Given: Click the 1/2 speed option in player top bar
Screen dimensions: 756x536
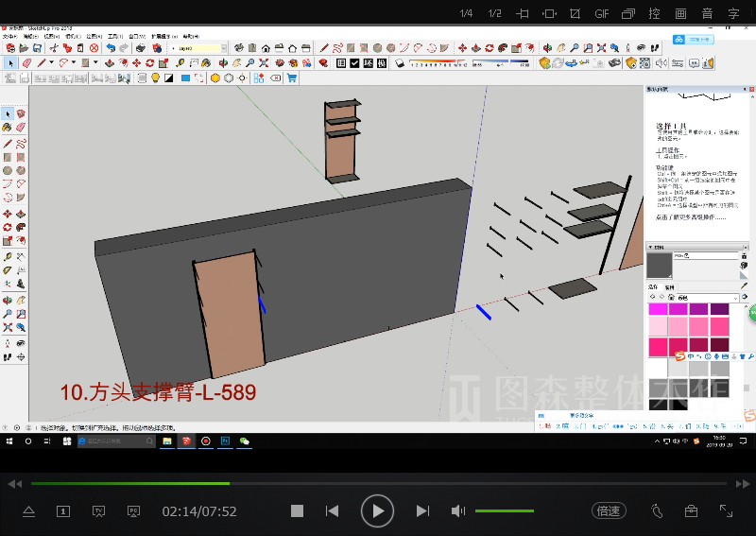Looking at the screenshot, I should tap(494, 13).
